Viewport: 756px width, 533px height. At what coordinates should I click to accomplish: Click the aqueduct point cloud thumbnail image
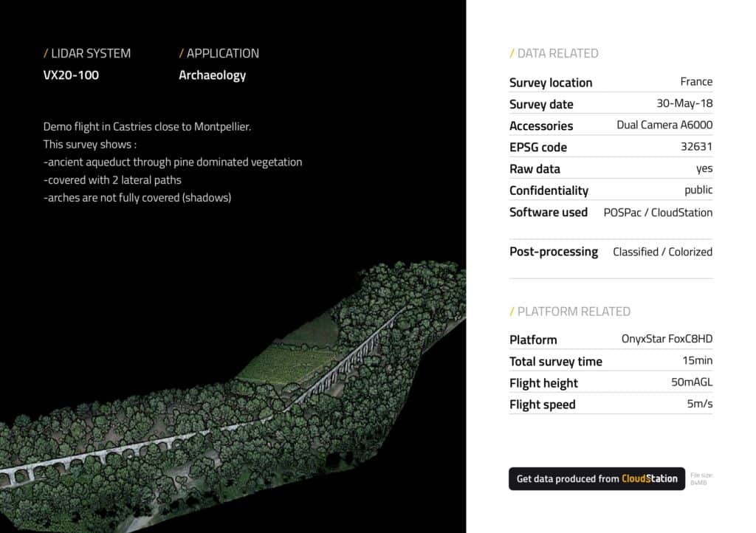[x=221, y=406]
